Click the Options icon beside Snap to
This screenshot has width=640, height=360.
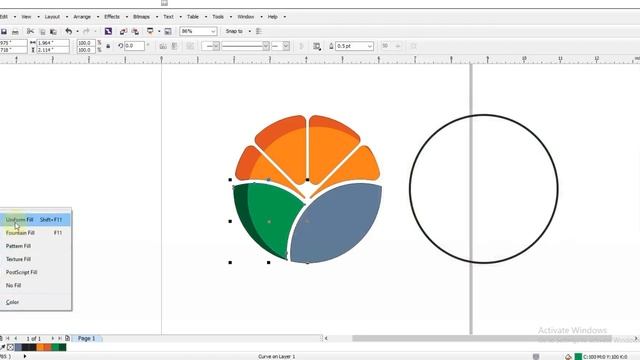(259, 31)
